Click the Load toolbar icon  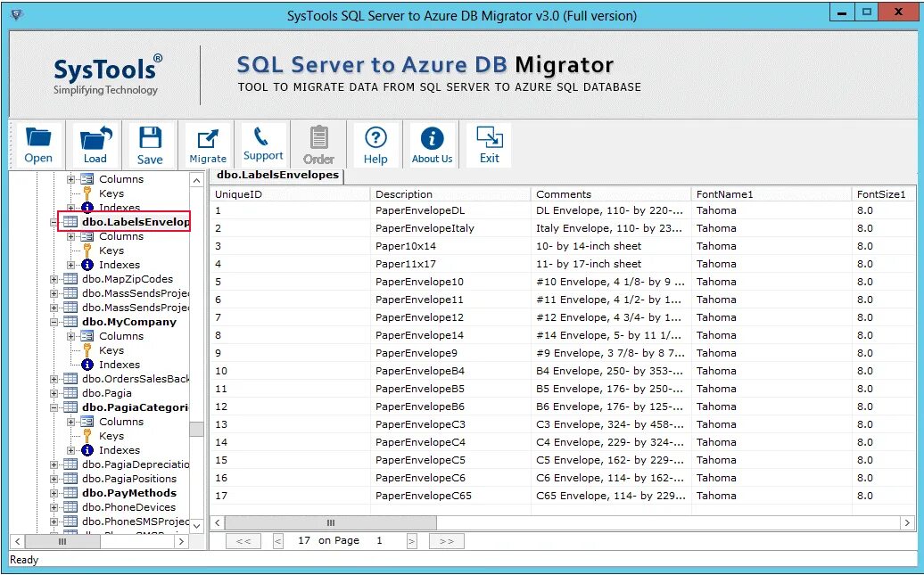[x=95, y=138]
